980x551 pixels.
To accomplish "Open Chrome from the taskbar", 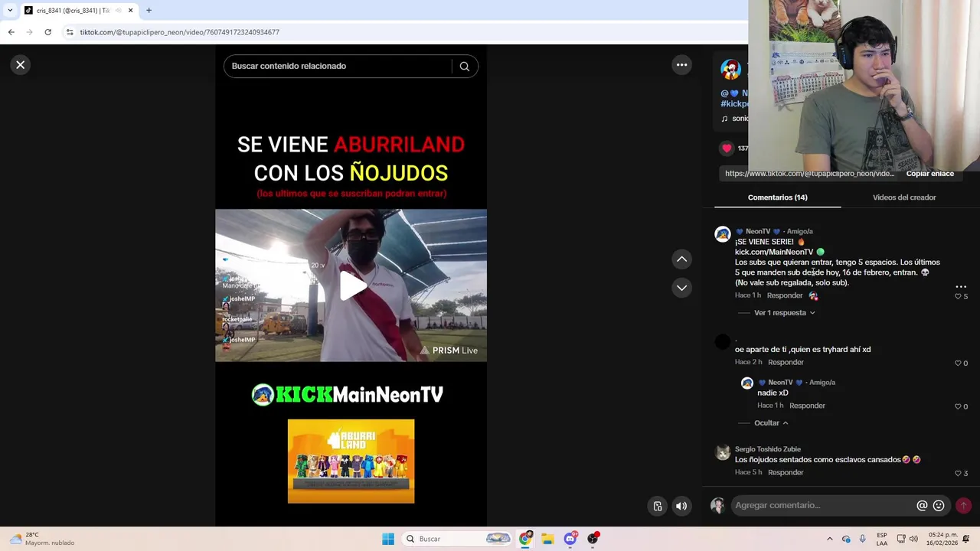I will (525, 539).
